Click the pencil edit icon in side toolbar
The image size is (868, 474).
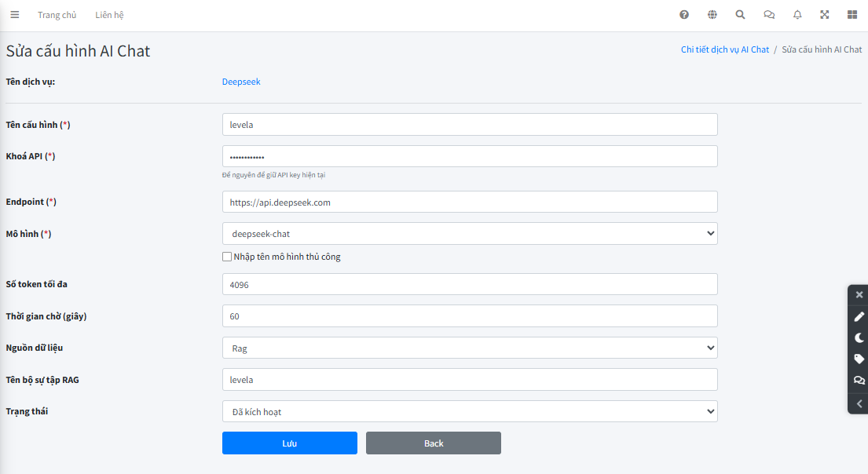[859, 316]
